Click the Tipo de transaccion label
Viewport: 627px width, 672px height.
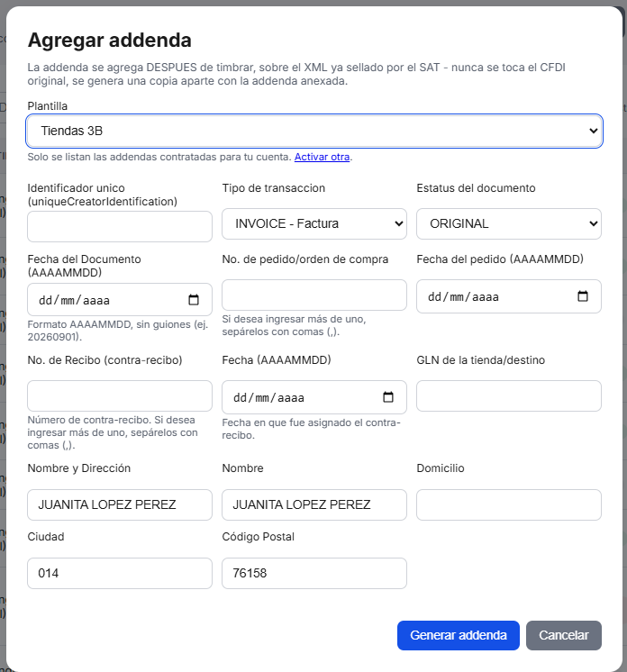[274, 188]
